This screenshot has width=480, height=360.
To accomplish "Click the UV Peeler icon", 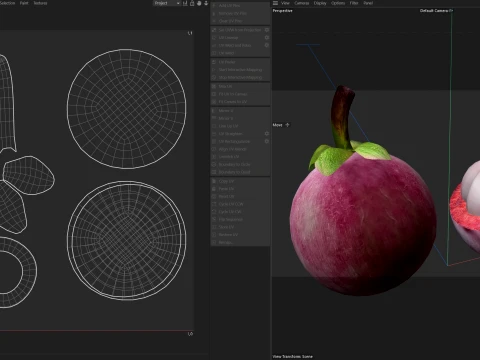I will tap(214, 62).
